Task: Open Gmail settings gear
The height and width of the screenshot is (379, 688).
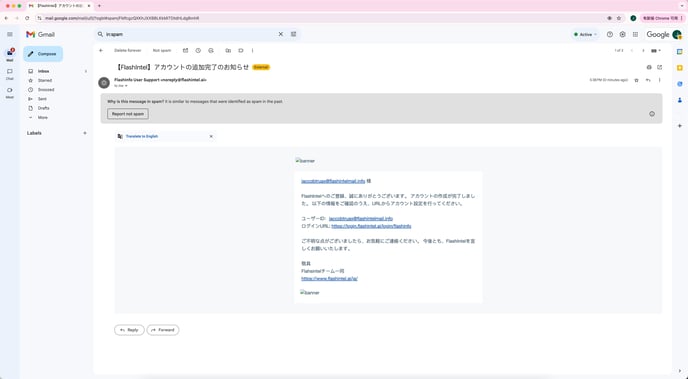Action: [x=623, y=34]
